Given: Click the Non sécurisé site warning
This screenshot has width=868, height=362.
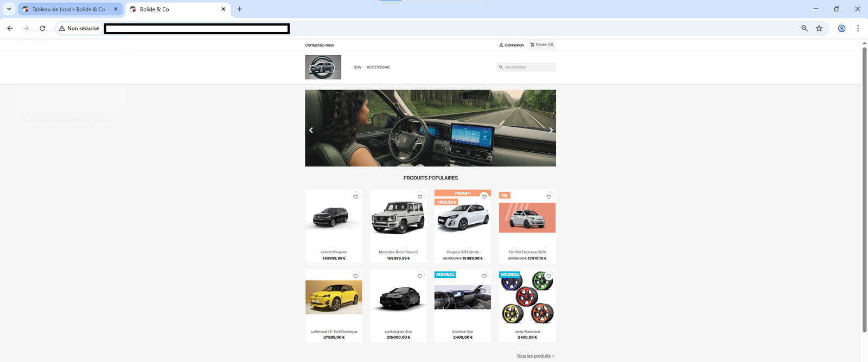Looking at the screenshot, I should click(x=79, y=28).
